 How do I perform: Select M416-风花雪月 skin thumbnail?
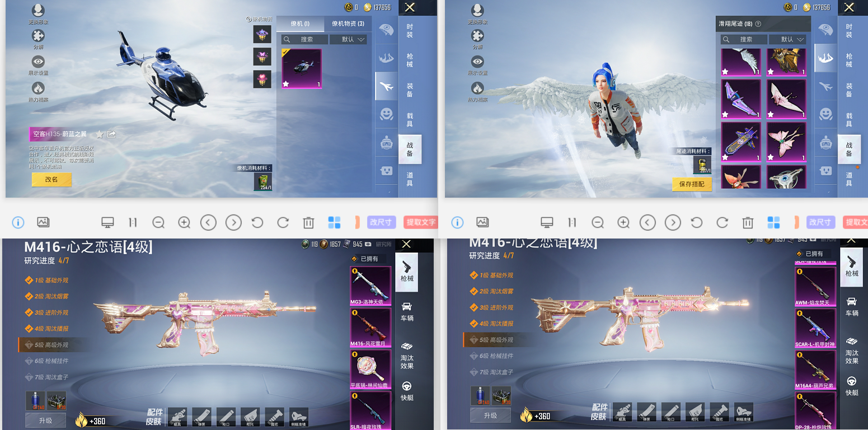(370, 328)
